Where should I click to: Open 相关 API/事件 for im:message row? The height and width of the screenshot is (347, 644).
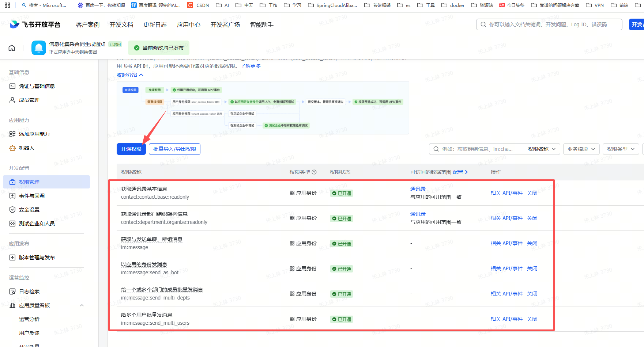click(506, 243)
